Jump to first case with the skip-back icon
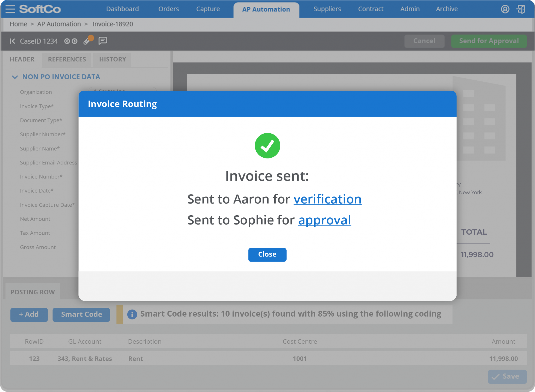 tap(12, 41)
